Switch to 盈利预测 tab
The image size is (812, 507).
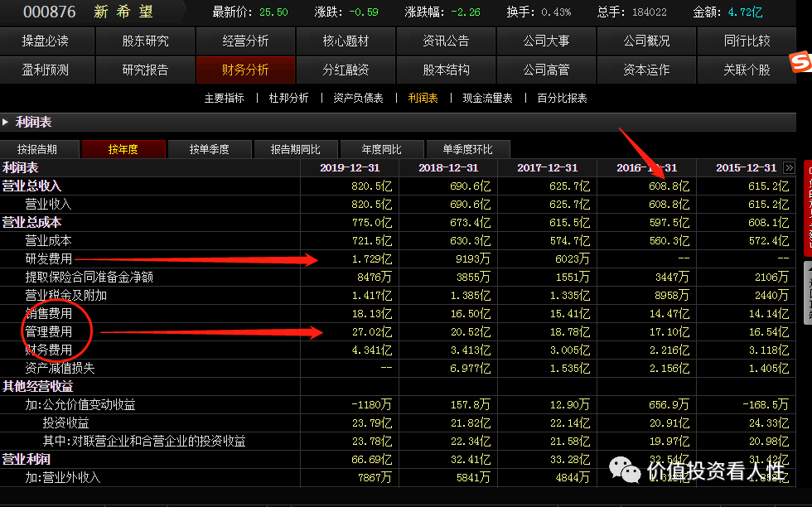(x=46, y=70)
